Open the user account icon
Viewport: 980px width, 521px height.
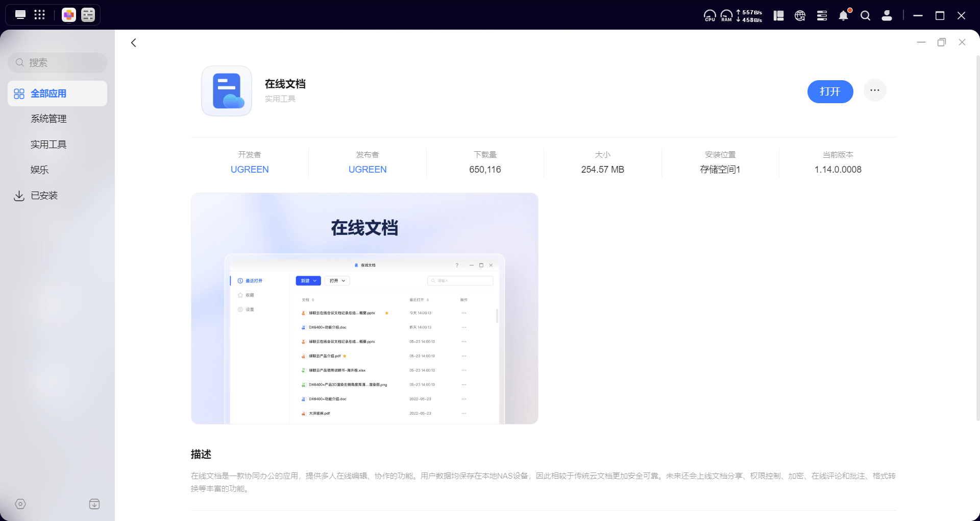[887, 16]
